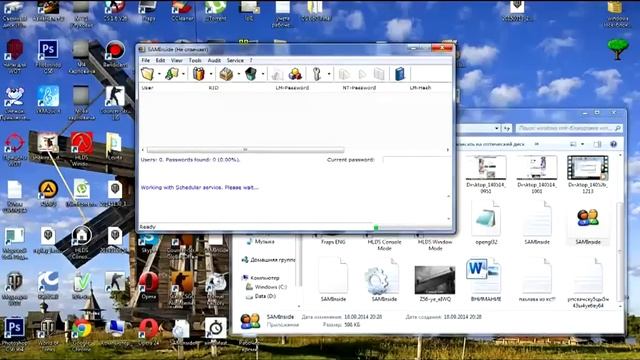Click the green import users icon
The height and width of the screenshot is (360, 640).
[x=172, y=74]
